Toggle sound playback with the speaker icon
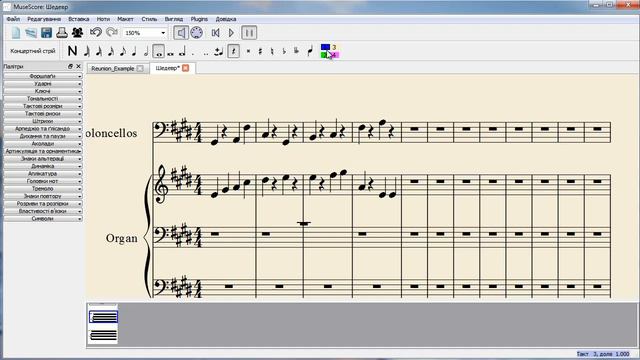 181,33
